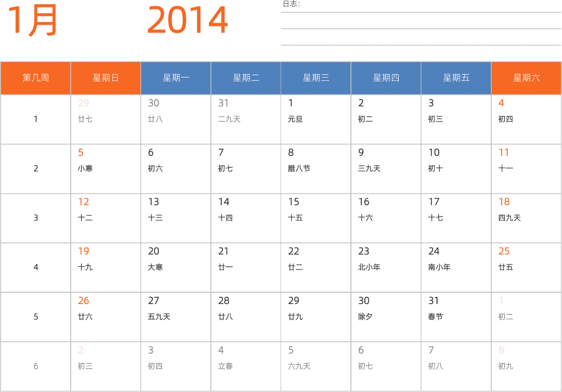Click February 8 初九 cell

[526, 366]
